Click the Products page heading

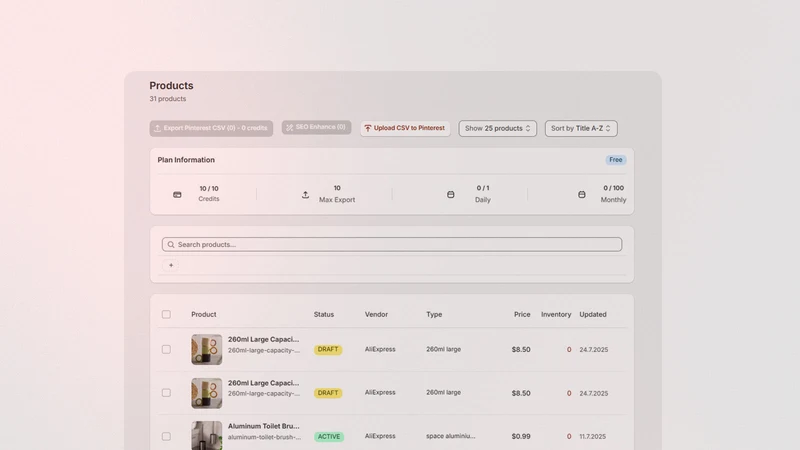click(x=171, y=86)
